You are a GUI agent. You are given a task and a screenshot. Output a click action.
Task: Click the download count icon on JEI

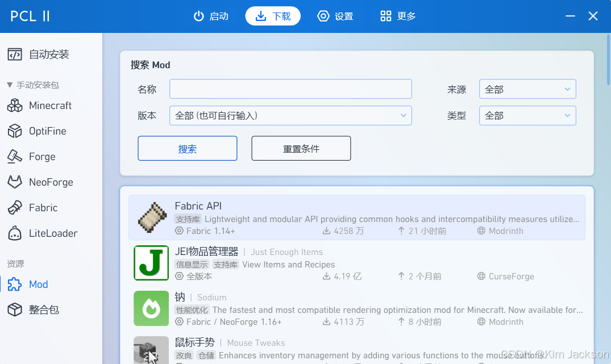coord(327,277)
